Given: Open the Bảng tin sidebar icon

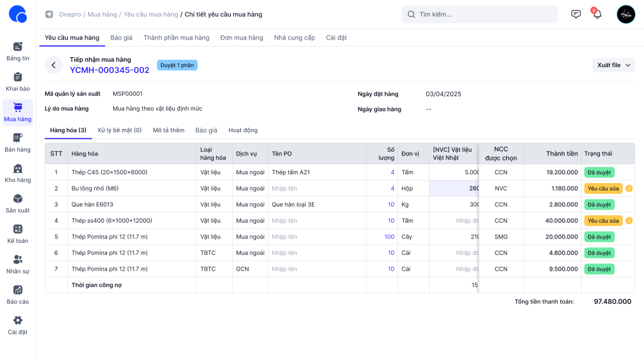Looking at the screenshot, I should 18,47.
